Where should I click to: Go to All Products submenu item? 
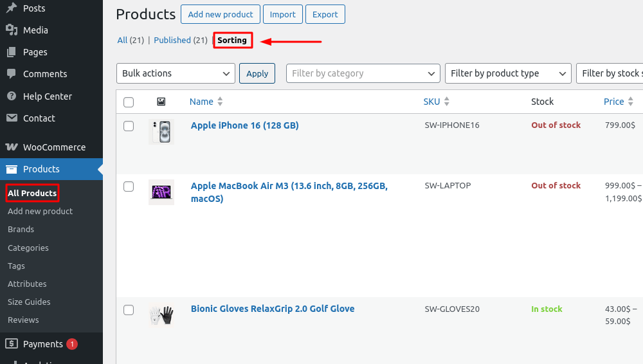click(x=32, y=193)
